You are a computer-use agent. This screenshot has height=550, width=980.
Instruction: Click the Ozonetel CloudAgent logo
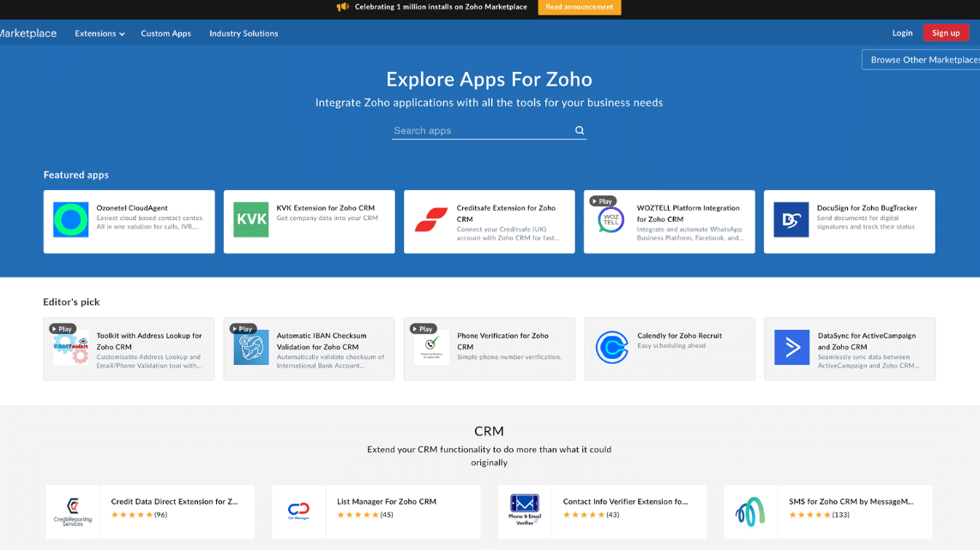(x=69, y=219)
